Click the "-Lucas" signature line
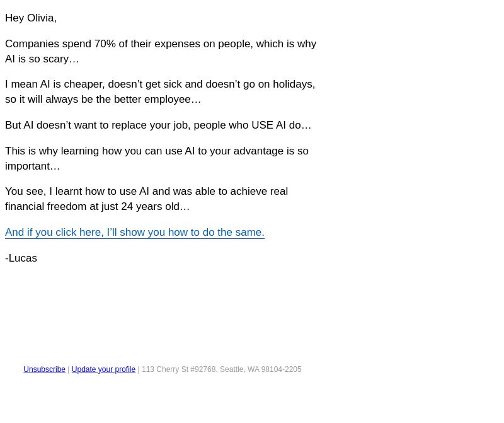 [x=21, y=258]
